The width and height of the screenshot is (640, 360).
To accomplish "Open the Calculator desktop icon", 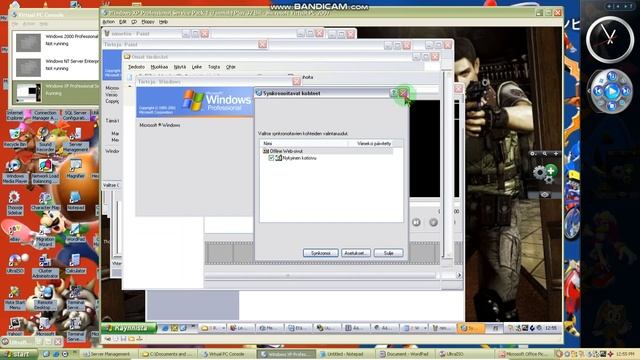I will tap(76, 264).
